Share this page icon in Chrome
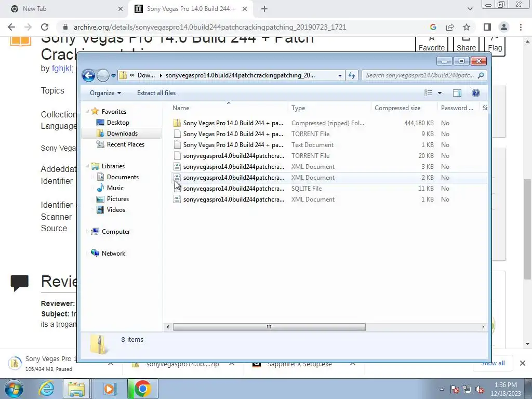Image resolution: width=532 pixels, height=399 pixels. coord(450,27)
